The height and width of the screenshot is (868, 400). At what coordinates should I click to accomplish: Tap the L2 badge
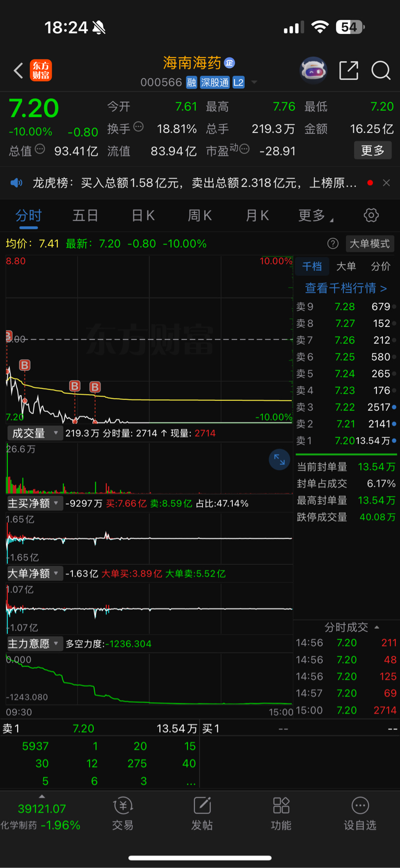click(x=239, y=82)
